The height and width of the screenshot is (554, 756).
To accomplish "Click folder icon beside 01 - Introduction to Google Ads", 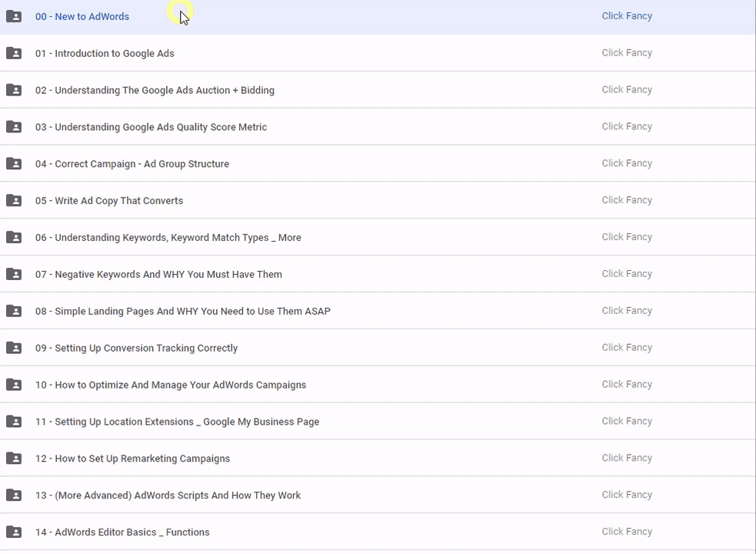I will 14,53.
